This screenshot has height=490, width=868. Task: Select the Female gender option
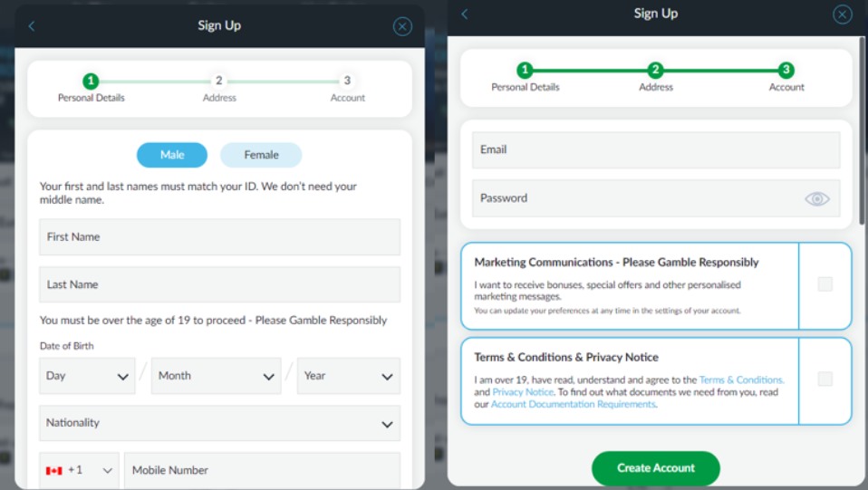pos(261,155)
